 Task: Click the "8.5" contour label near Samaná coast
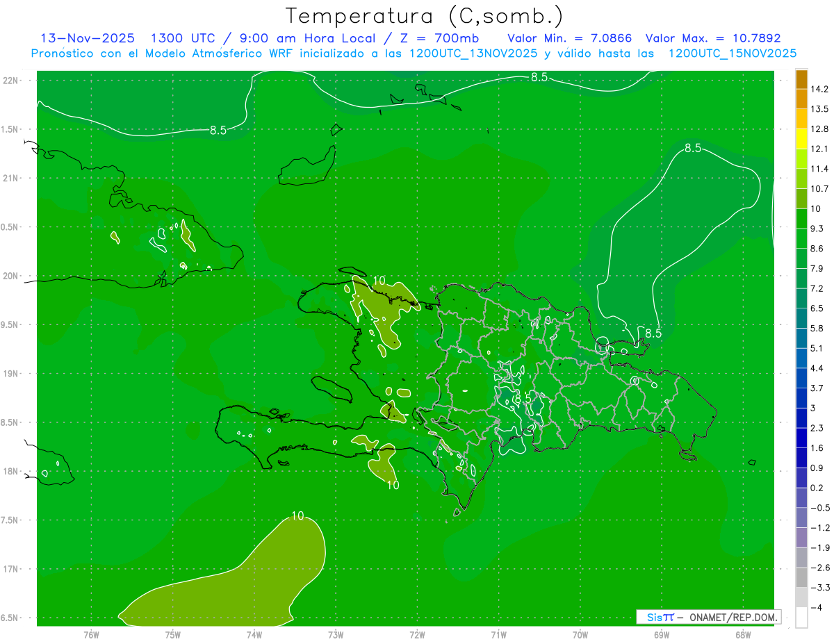point(653,333)
